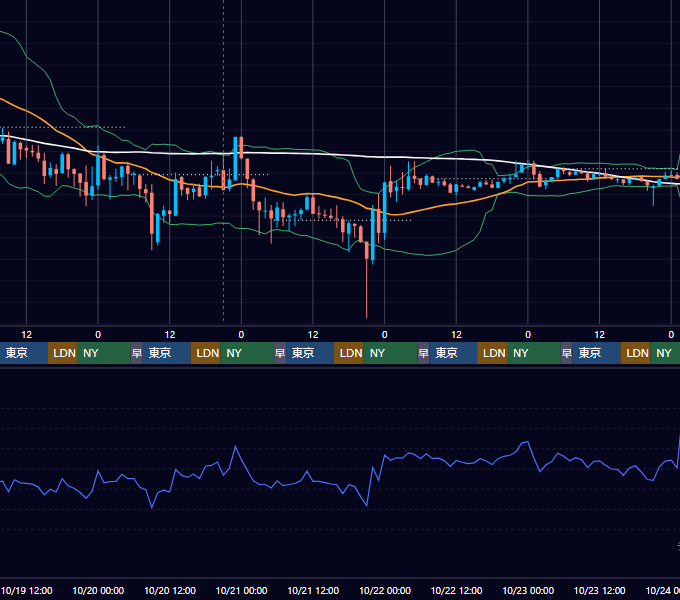Click the 10/19 12:00 date label

[x=27, y=590]
